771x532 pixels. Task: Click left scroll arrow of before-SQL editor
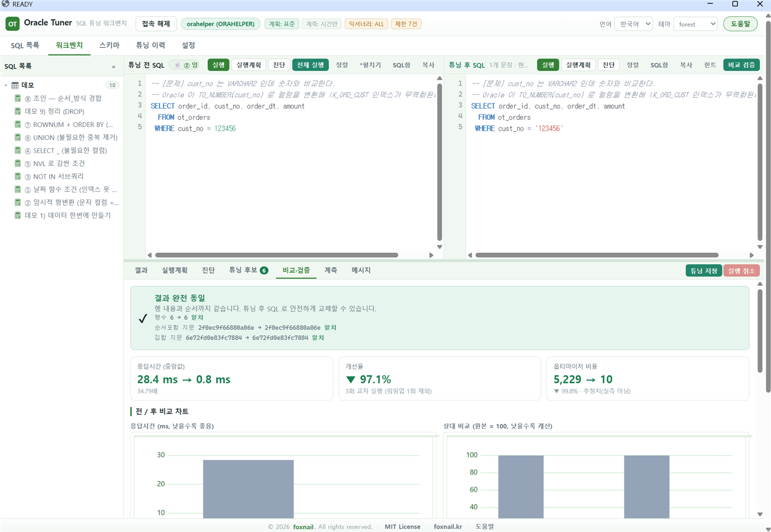pyautogui.click(x=150, y=255)
